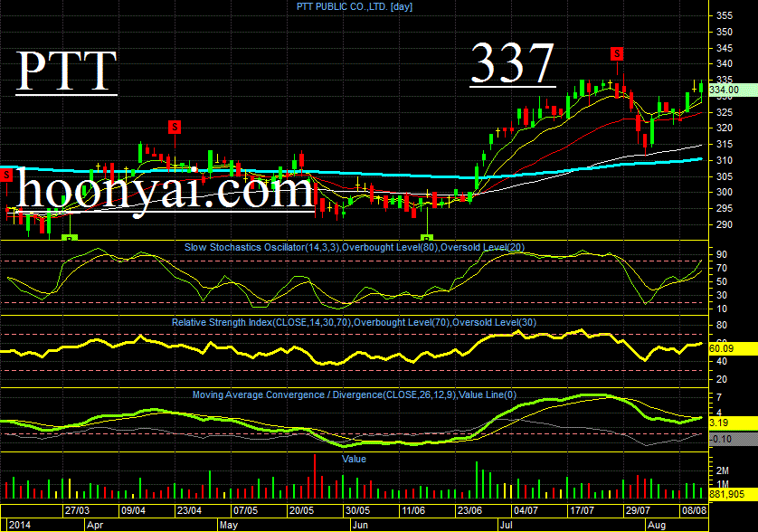The image size is (758, 532).
Task: Select the 11/06 date on the time axis
Action: pos(413,510)
